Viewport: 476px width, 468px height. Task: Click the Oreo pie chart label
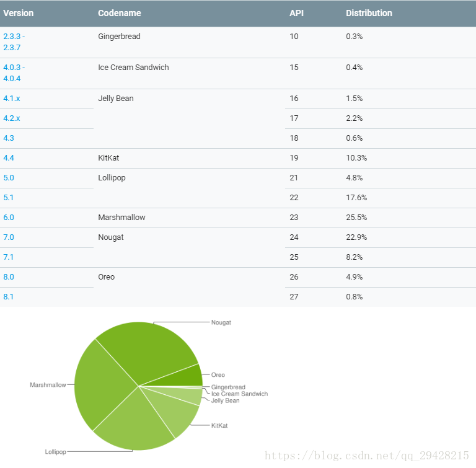click(x=218, y=375)
